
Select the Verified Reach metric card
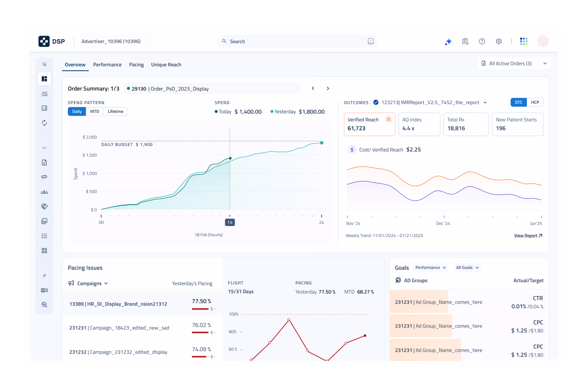(x=370, y=124)
